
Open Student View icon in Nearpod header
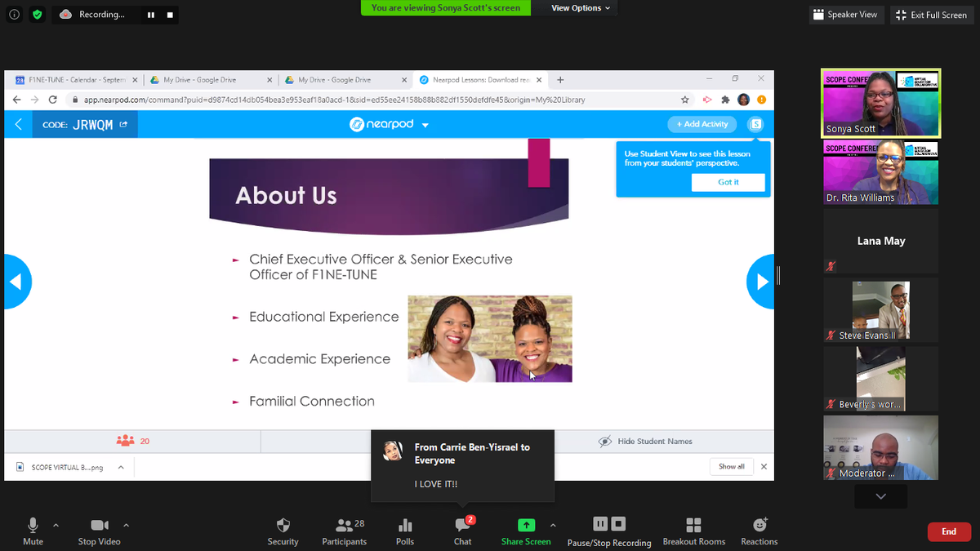coord(756,124)
